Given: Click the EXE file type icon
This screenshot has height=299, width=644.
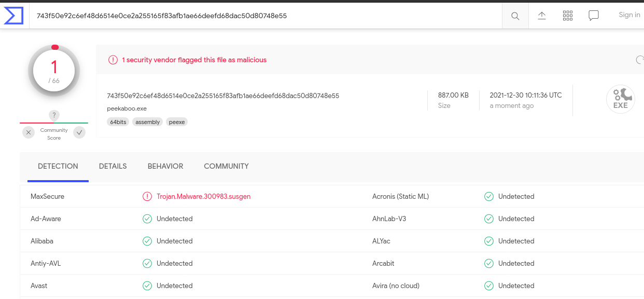Looking at the screenshot, I should click(620, 99).
